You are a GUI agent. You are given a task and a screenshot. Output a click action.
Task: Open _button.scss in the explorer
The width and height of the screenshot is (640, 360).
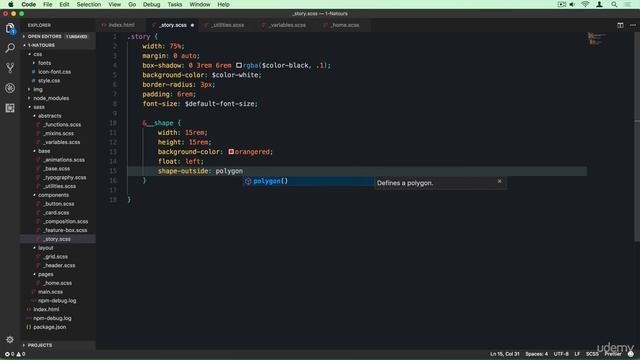point(58,204)
